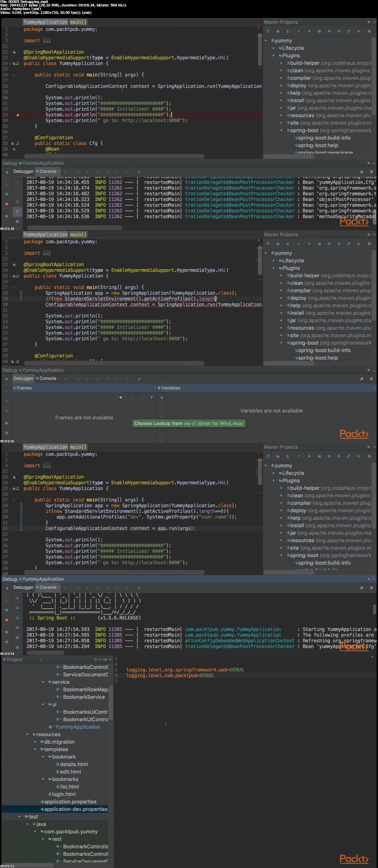Click the app.setAdditionalProfiles code line
The height and width of the screenshot is (868, 378).
146,517
